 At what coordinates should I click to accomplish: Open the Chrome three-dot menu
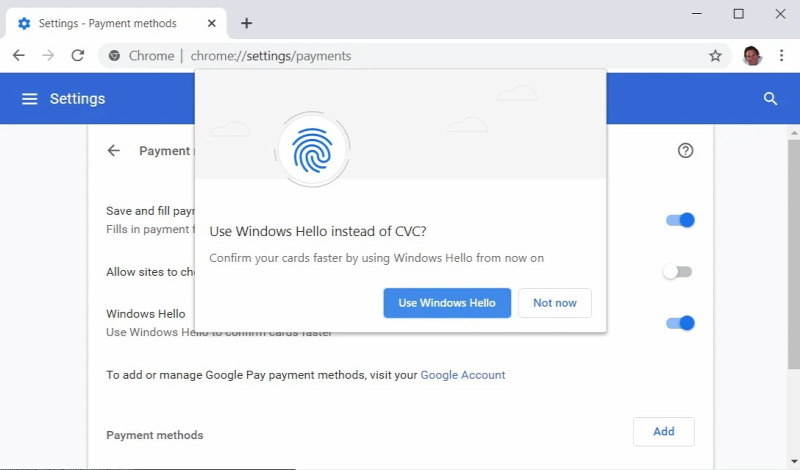click(x=781, y=55)
